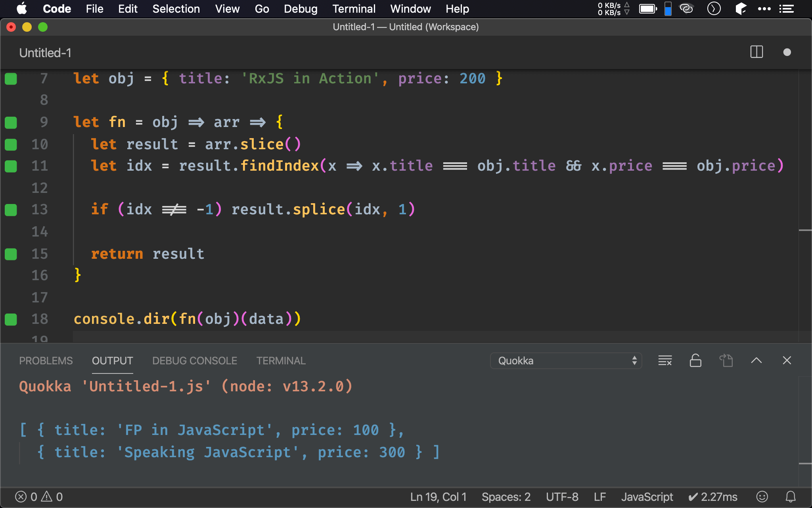Click the TERMINAL button
Screen dimensions: 812x508
tap(280, 360)
